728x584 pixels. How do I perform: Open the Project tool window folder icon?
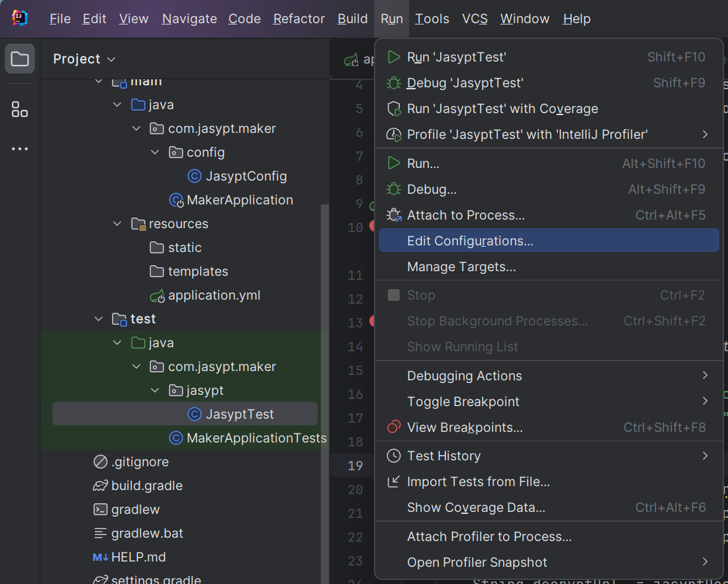tap(19, 59)
